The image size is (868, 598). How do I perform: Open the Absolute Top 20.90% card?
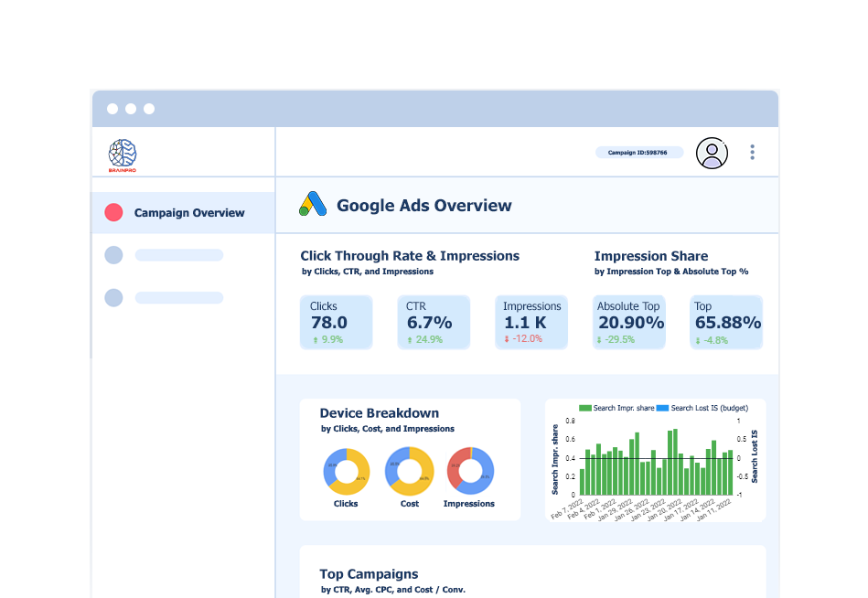[x=629, y=322]
